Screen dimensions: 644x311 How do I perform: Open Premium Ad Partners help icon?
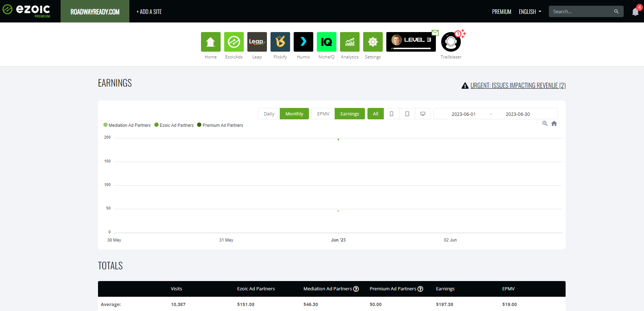[x=420, y=289]
